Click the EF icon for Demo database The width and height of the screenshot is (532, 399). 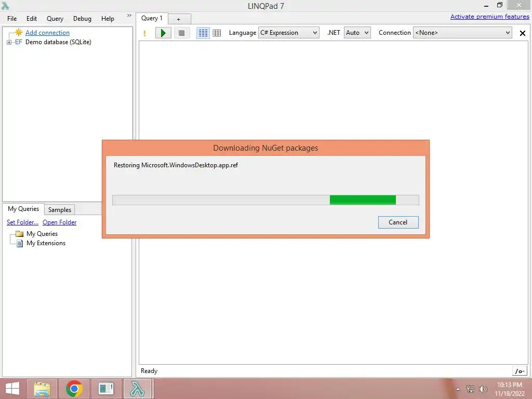point(18,42)
